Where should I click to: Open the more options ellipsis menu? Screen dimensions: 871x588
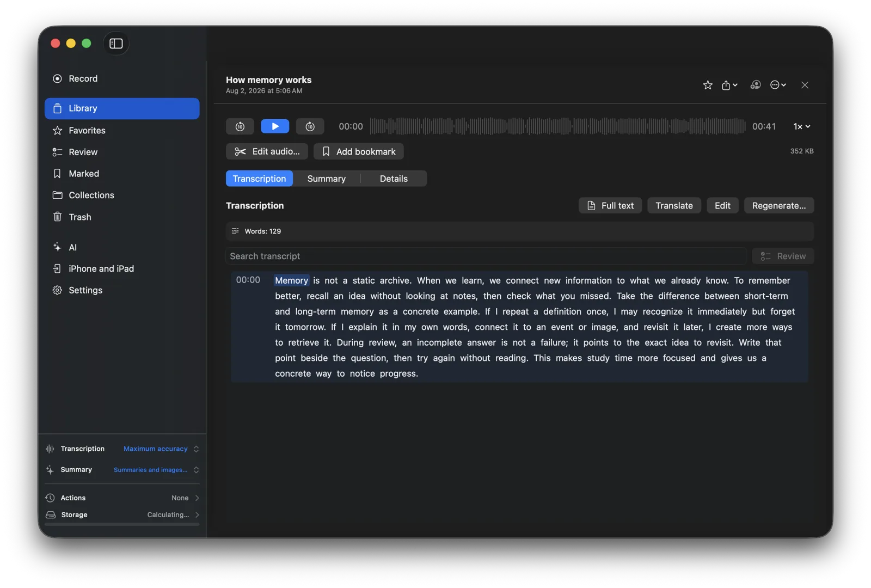778,85
